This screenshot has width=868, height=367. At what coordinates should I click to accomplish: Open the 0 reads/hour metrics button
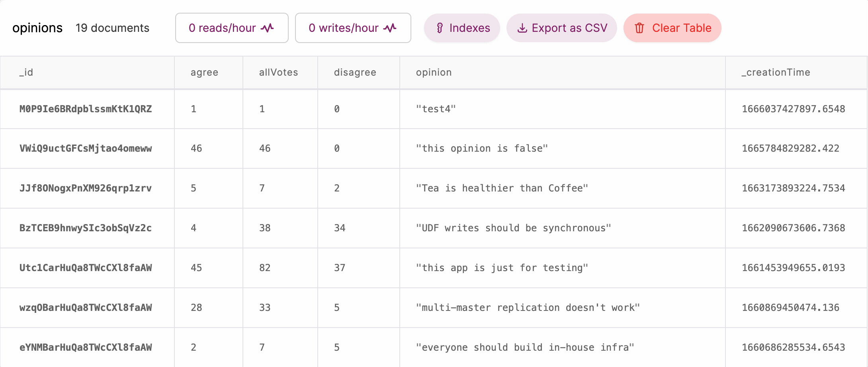click(x=232, y=28)
